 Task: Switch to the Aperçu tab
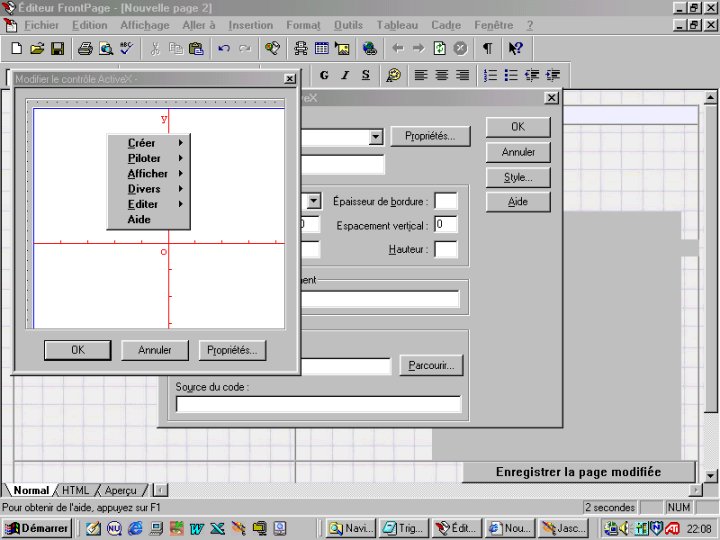[120, 490]
